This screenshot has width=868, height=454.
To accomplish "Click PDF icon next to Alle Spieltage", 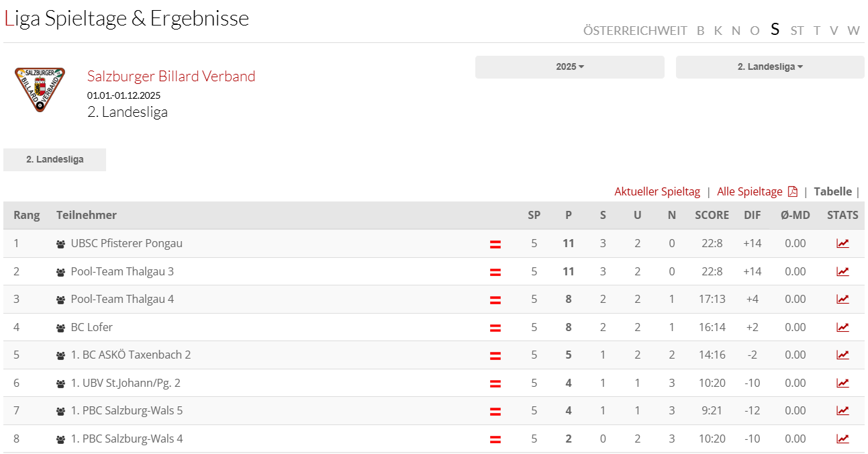I will coord(793,192).
